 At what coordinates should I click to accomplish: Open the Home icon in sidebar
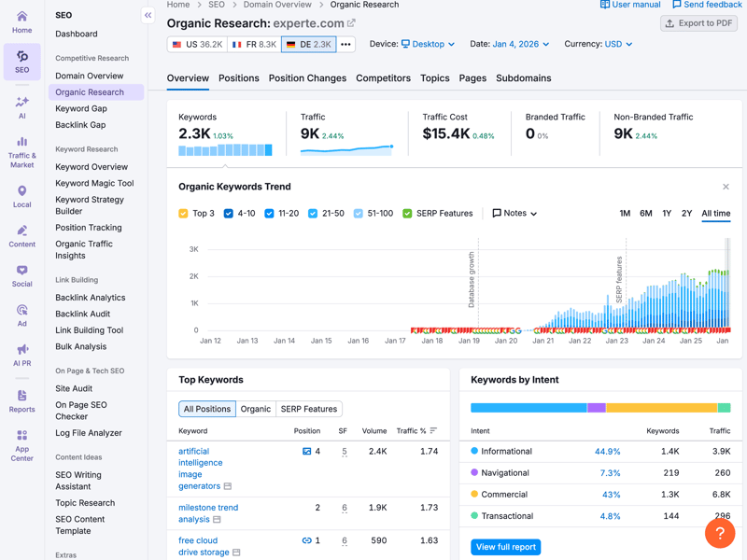[x=21, y=21]
